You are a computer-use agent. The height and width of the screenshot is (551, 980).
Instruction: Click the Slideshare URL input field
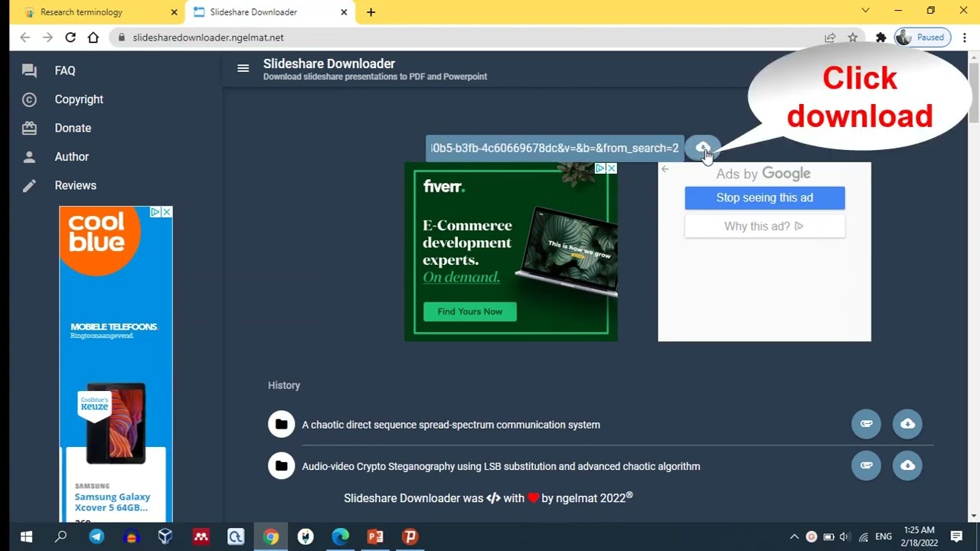(x=554, y=148)
